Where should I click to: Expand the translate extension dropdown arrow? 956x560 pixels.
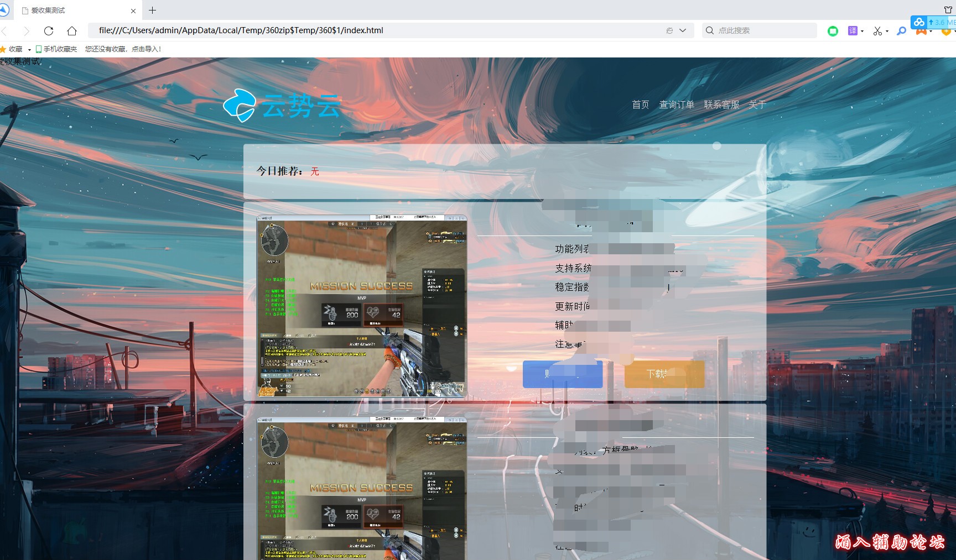click(x=862, y=32)
